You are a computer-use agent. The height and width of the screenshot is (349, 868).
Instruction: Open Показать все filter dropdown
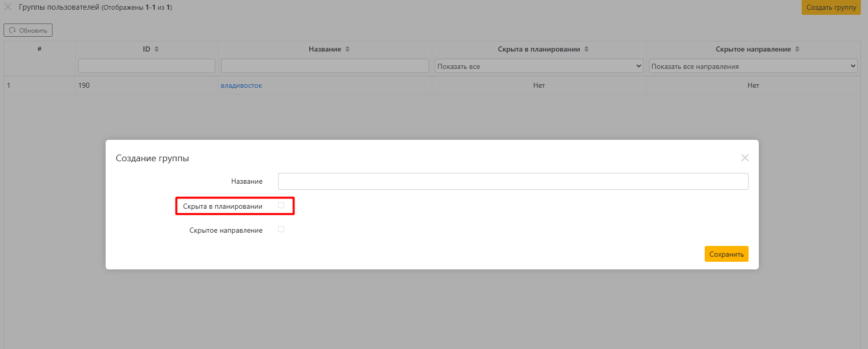click(539, 66)
